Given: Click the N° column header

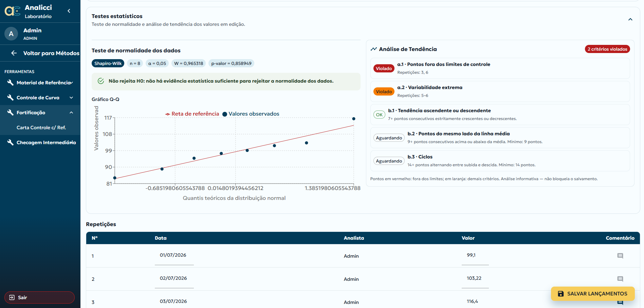Looking at the screenshot, I should point(95,238).
